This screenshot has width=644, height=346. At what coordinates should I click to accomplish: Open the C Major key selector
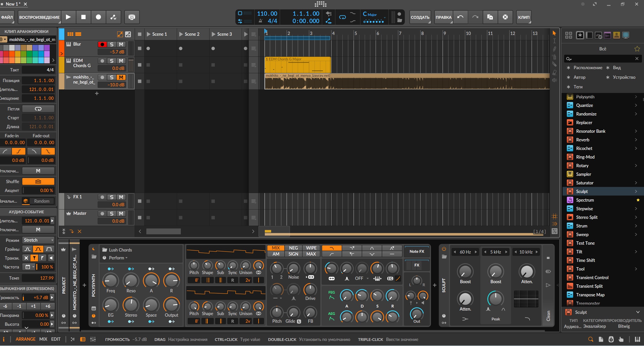(x=374, y=17)
